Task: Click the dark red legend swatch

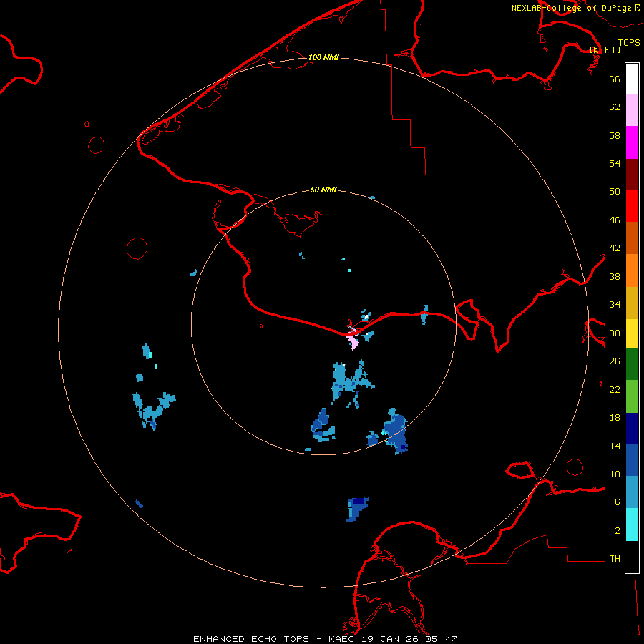Action: pos(632,175)
